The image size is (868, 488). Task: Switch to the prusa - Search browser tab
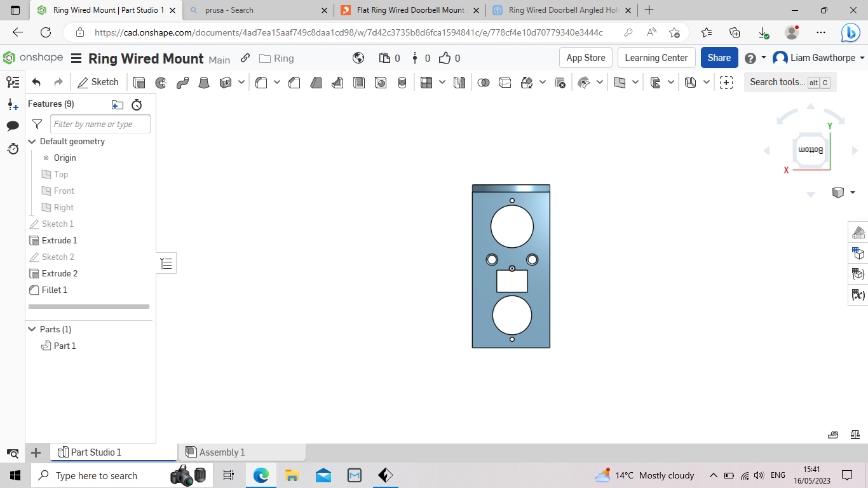[x=259, y=10]
